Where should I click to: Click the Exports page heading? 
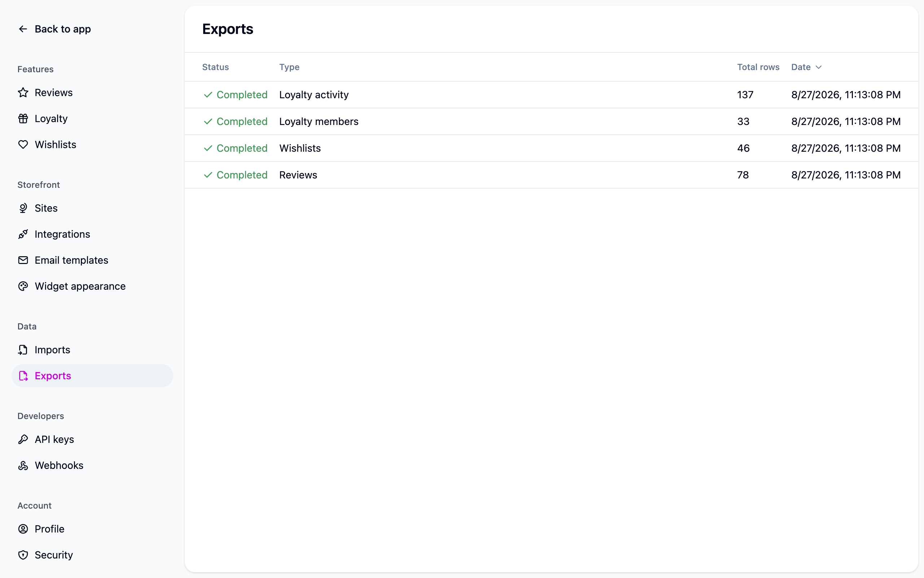click(227, 29)
